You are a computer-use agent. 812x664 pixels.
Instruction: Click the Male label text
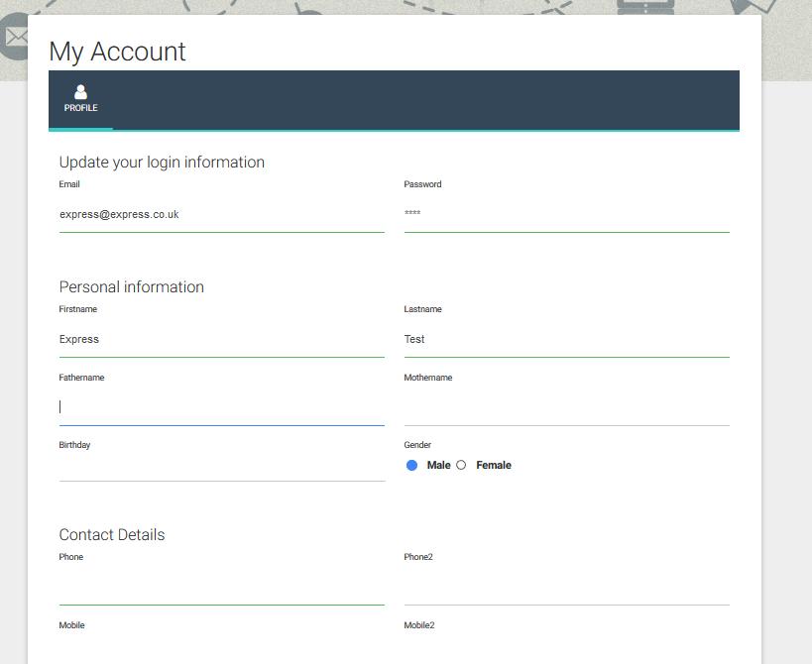(x=438, y=465)
